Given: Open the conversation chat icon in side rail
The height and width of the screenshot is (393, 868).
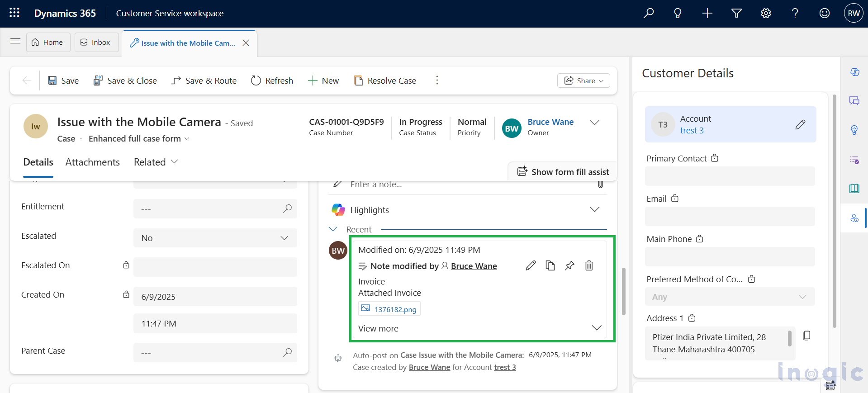Looking at the screenshot, I should pyautogui.click(x=854, y=101).
